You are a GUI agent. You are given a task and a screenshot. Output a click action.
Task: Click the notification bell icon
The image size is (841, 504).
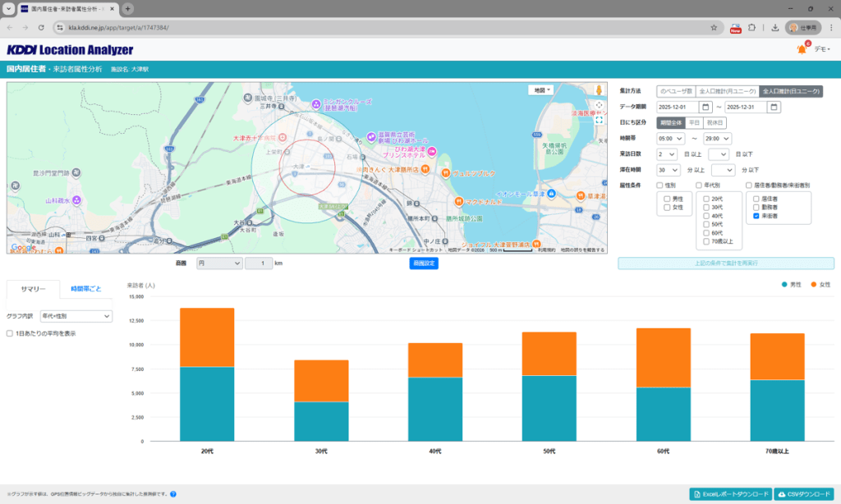pyautogui.click(x=801, y=50)
